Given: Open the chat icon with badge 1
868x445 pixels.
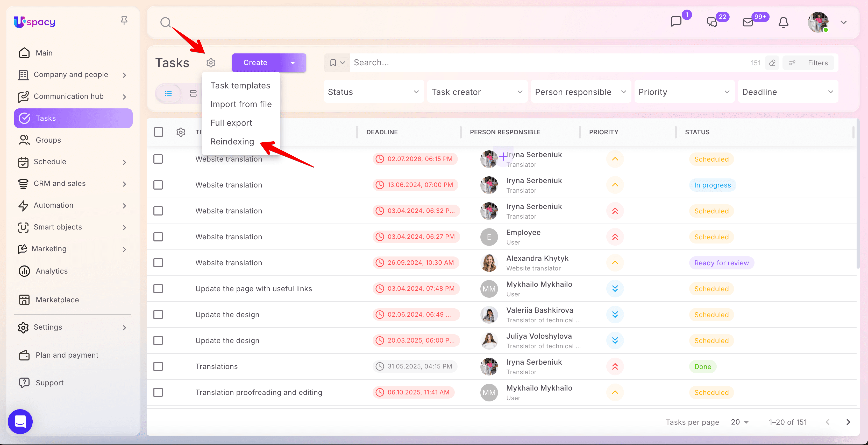Looking at the screenshot, I should 676,22.
